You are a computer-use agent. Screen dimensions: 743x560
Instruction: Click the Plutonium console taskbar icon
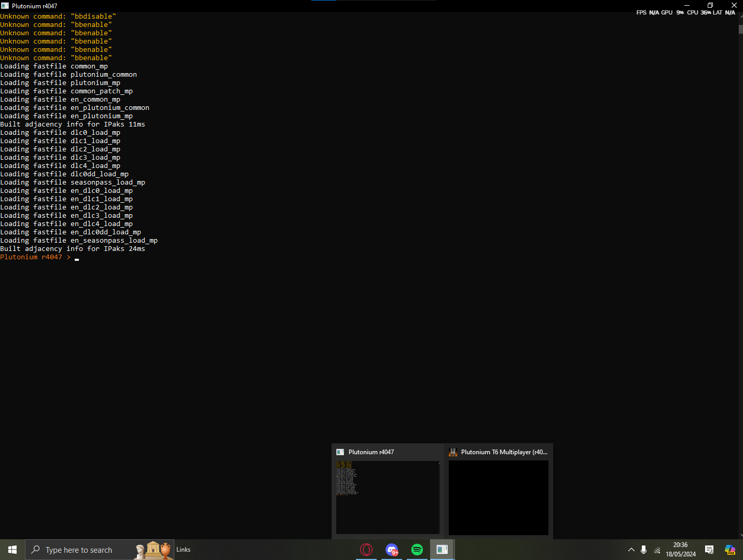point(443,550)
